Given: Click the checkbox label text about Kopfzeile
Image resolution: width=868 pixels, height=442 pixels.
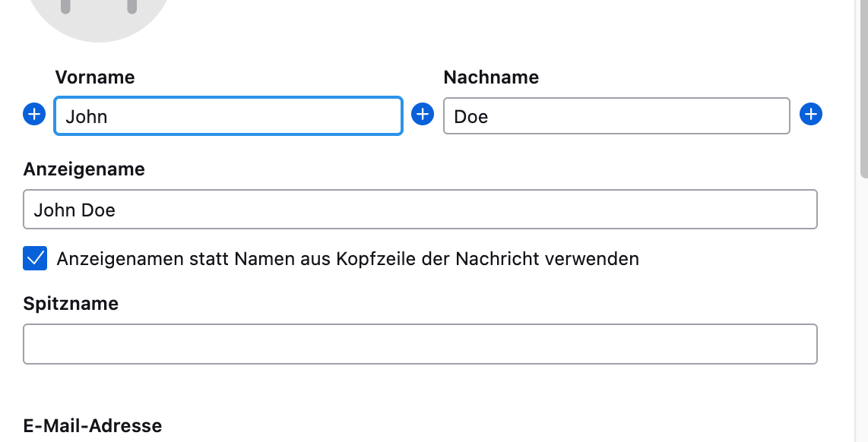Looking at the screenshot, I should coord(347,259).
